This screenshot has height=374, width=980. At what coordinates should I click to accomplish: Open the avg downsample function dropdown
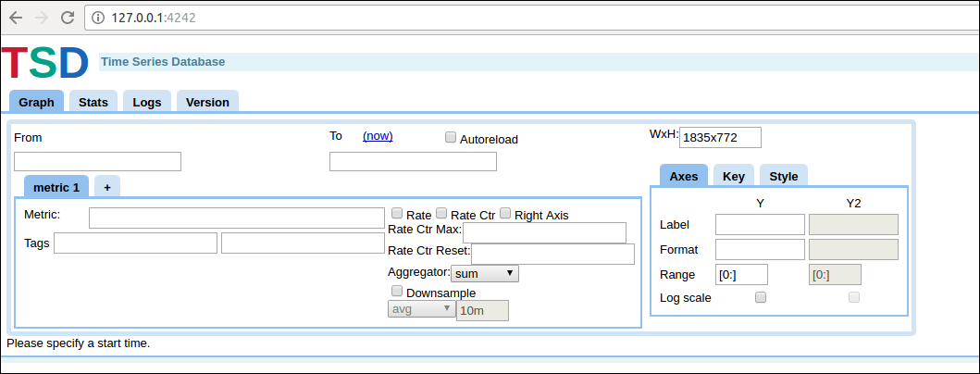[422, 309]
